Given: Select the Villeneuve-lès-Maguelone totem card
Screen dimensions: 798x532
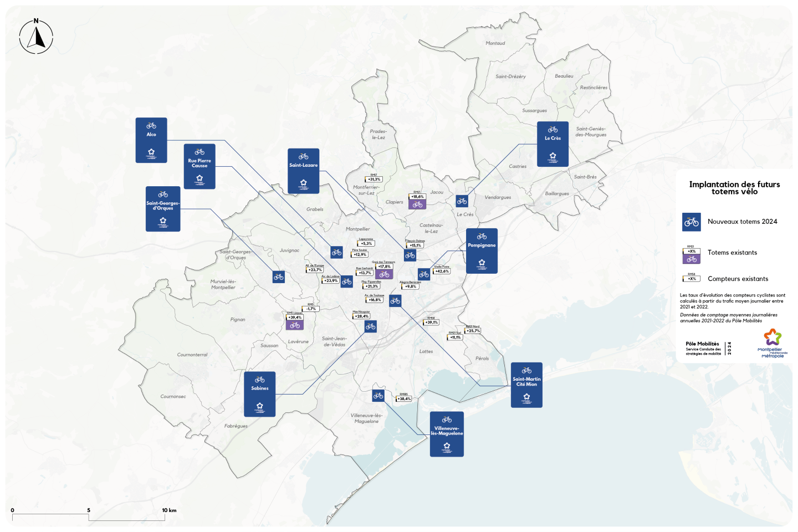Looking at the screenshot, I should coord(447,434).
